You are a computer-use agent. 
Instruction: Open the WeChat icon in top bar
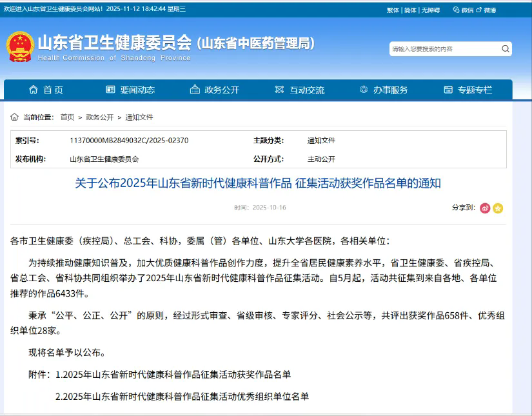pos(463,10)
